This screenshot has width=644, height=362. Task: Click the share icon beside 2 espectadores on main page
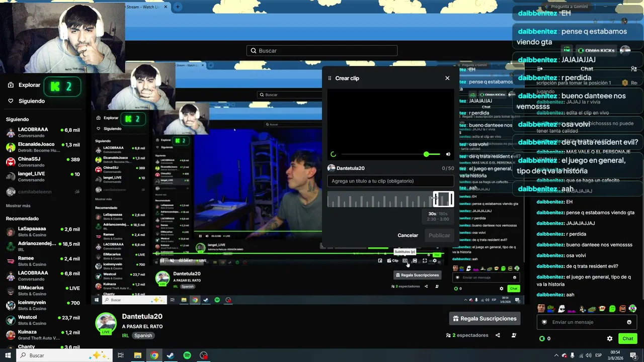coord(498,335)
